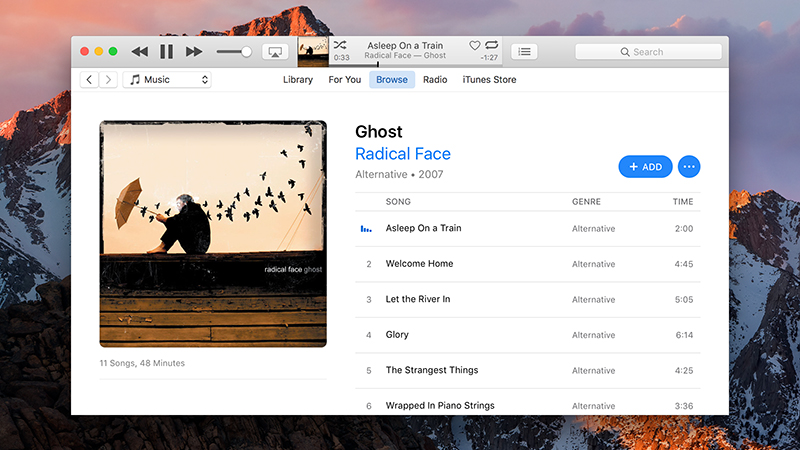The height and width of the screenshot is (450, 800).
Task: Open the Music media type dropdown
Action: coord(167,80)
